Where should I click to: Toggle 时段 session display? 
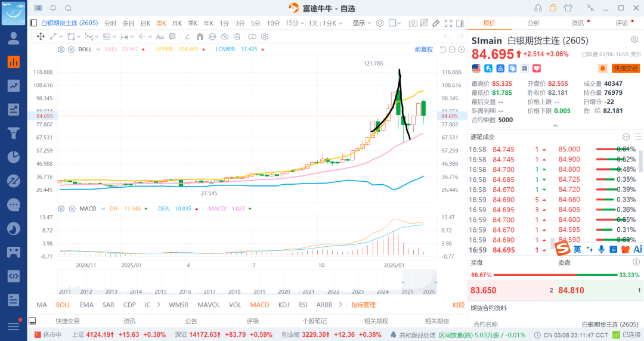coord(459,305)
